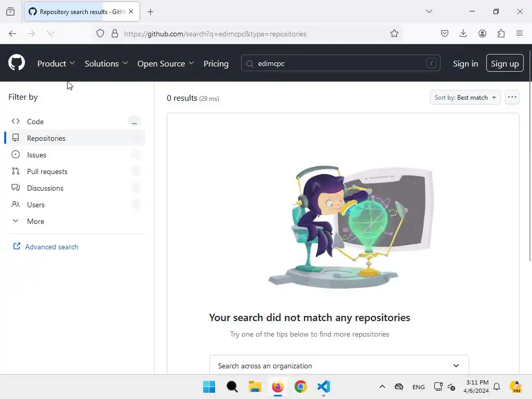This screenshot has height=399, width=532.
Task: Click the GitHub Octocat logo
Action: pos(16,63)
